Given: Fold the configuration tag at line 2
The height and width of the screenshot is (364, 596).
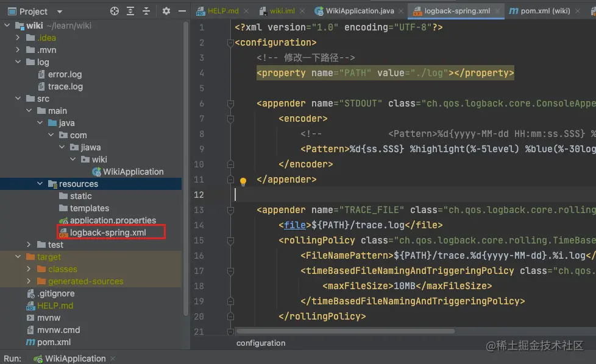Looking at the screenshot, I should click(230, 43).
